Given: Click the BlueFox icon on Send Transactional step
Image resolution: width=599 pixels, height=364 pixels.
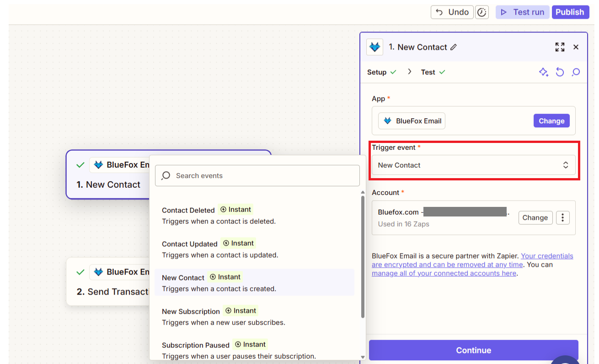Looking at the screenshot, I should point(99,272).
